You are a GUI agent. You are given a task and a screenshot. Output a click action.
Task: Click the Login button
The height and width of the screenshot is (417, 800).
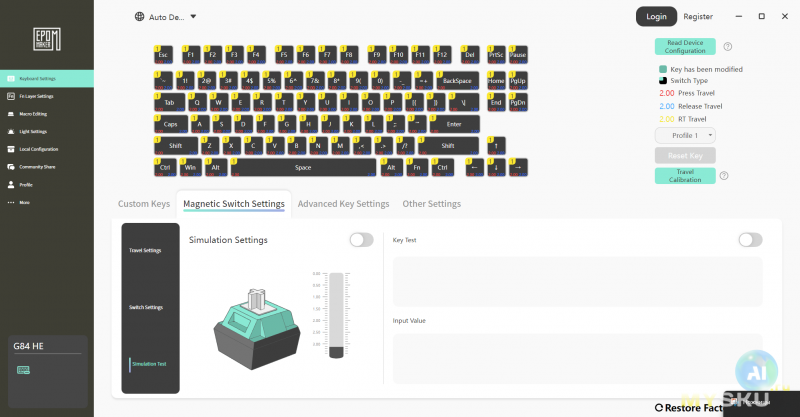pos(656,16)
